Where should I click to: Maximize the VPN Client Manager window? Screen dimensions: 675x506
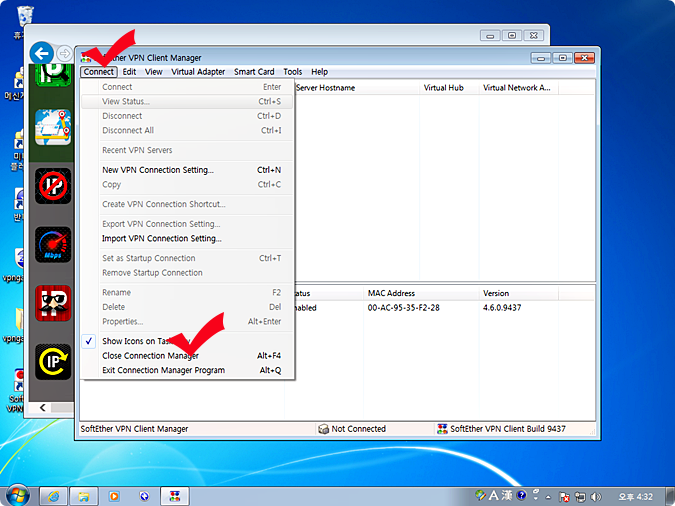tap(563, 58)
